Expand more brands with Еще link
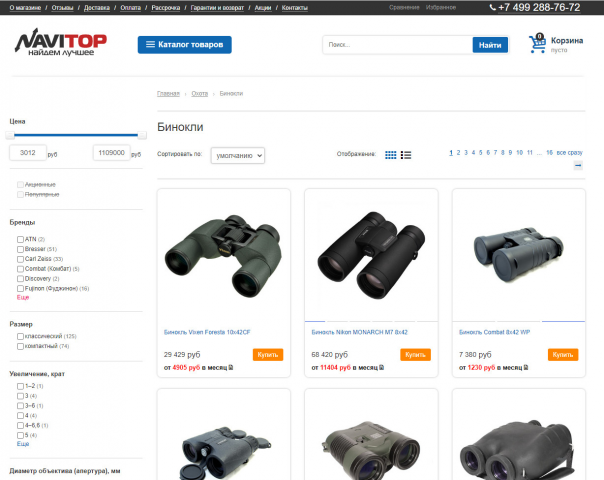This screenshot has width=604, height=480. [23, 297]
